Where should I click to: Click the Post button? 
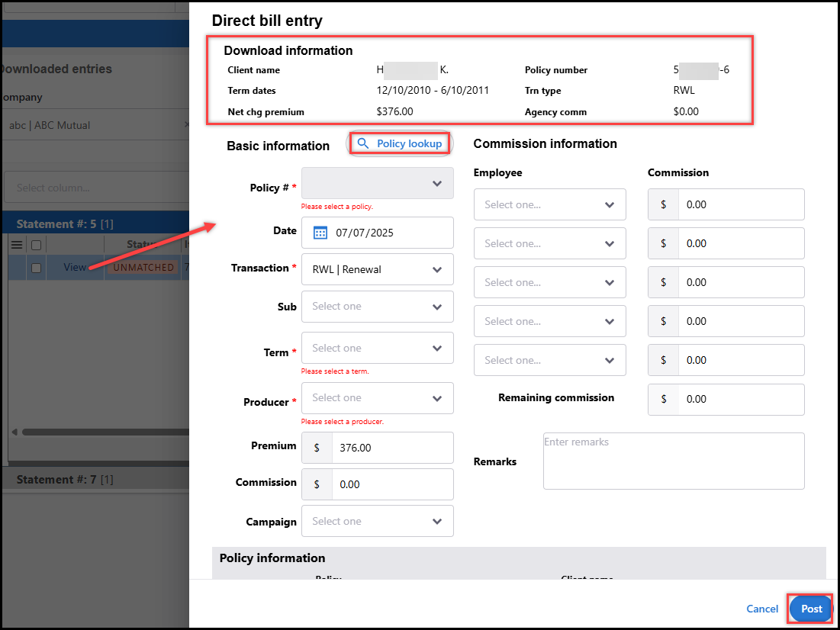coord(811,609)
